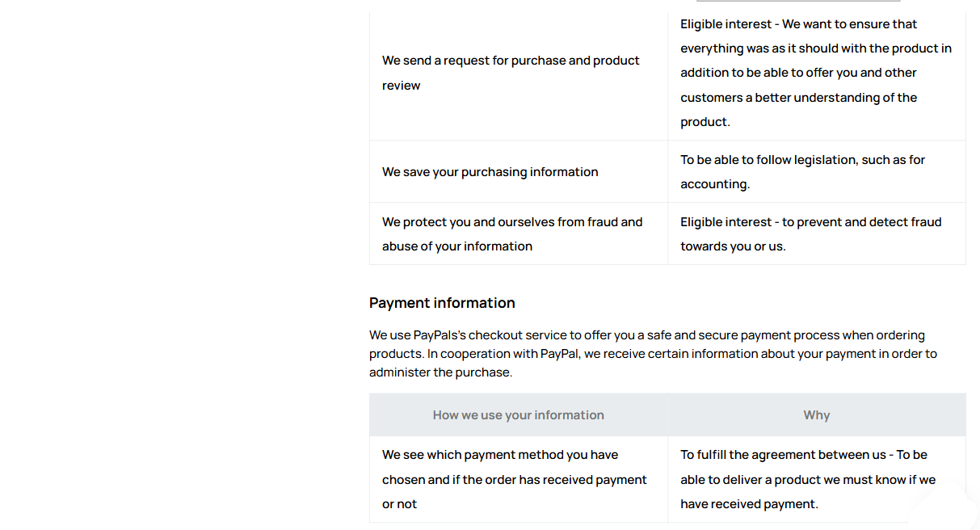
Task: Click the word "accounting." in the table
Action: click(715, 184)
